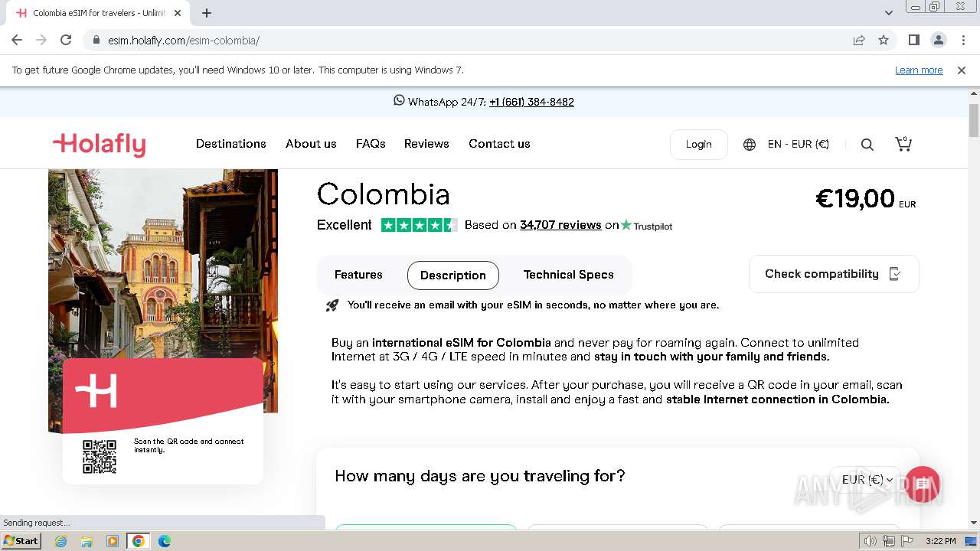Viewport: 980px width, 551px height.
Task: Open the Destinations menu
Action: point(231,144)
